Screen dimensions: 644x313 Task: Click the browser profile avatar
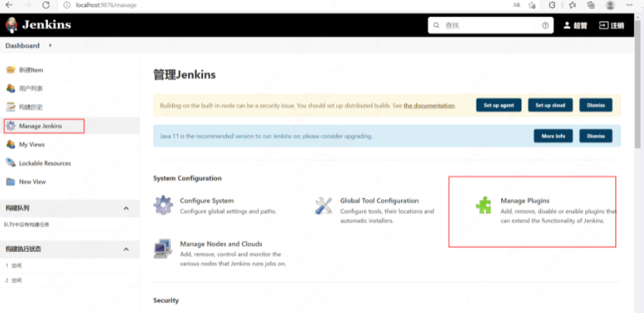[x=611, y=5]
